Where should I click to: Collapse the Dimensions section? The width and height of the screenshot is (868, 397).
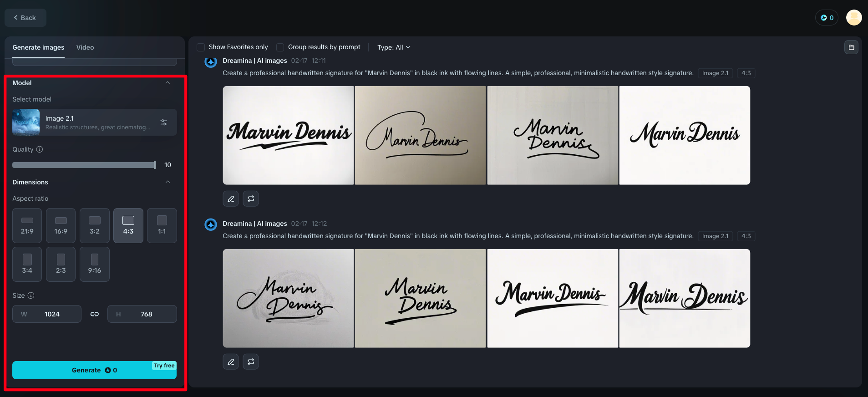click(x=168, y=182)
